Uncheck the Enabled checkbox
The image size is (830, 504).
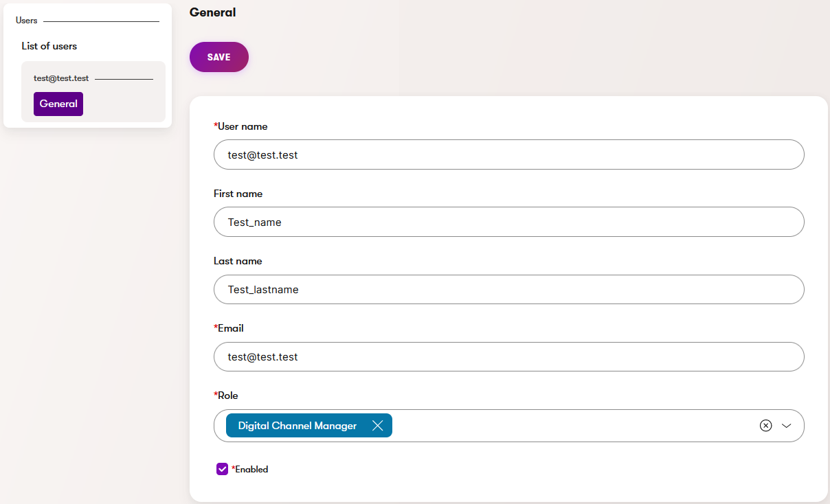click(x=222, y=469)
